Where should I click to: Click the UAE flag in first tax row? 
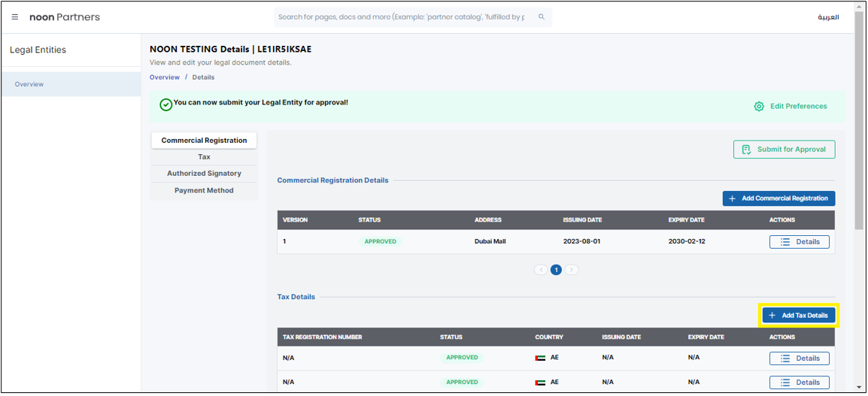point(540,358)
